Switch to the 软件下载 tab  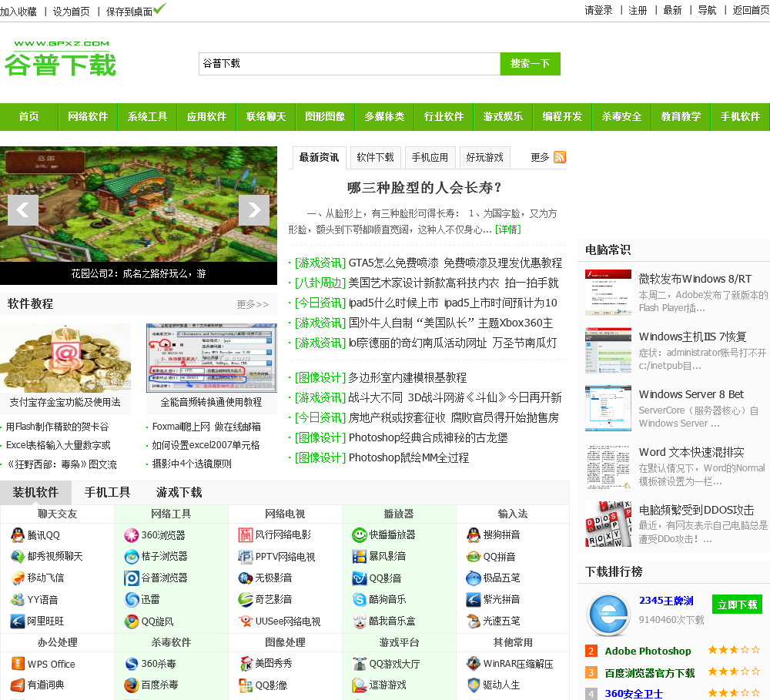click(376, 158)
